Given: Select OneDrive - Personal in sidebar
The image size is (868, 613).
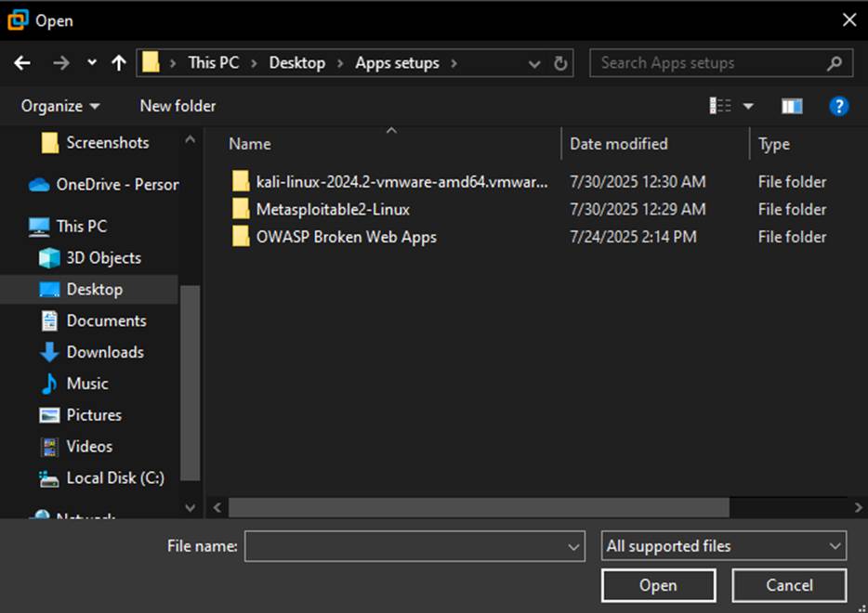Looking at the screenshot, I should tap(104, 184).
